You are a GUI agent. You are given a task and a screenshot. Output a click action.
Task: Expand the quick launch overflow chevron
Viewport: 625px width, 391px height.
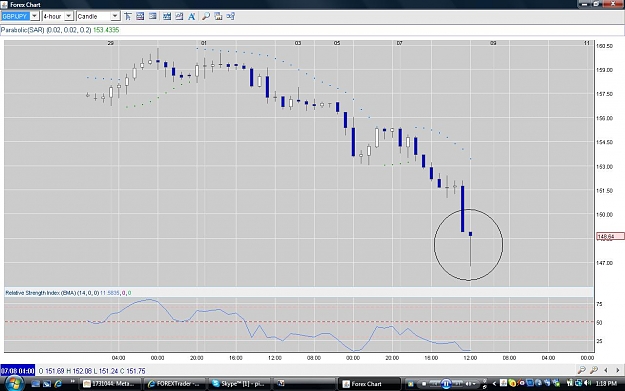72,382
